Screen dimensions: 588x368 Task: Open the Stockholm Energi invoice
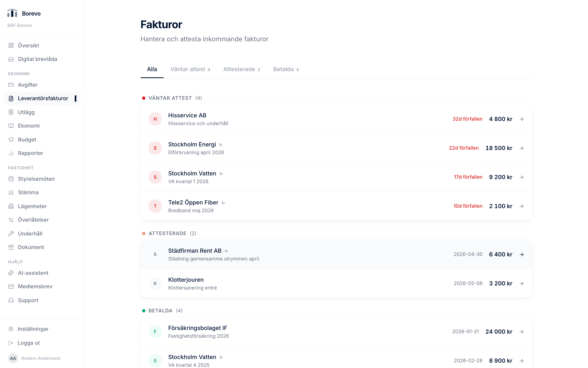pos(336,148)
